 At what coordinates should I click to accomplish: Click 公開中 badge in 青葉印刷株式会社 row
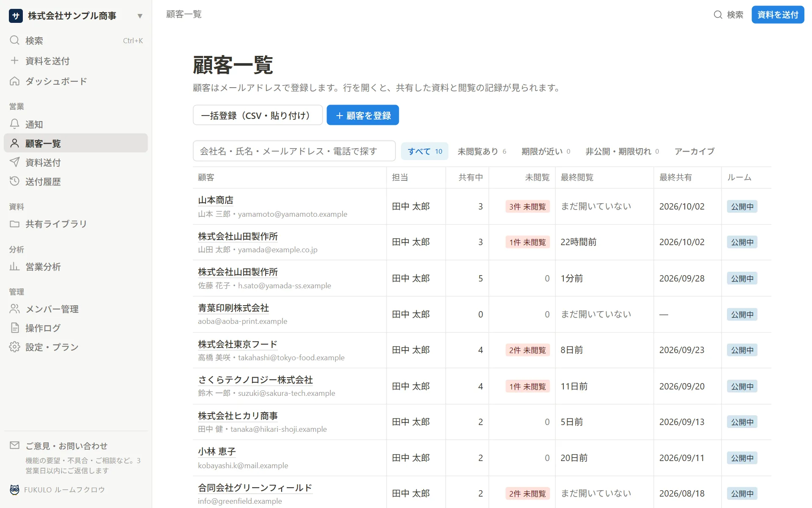742,315
